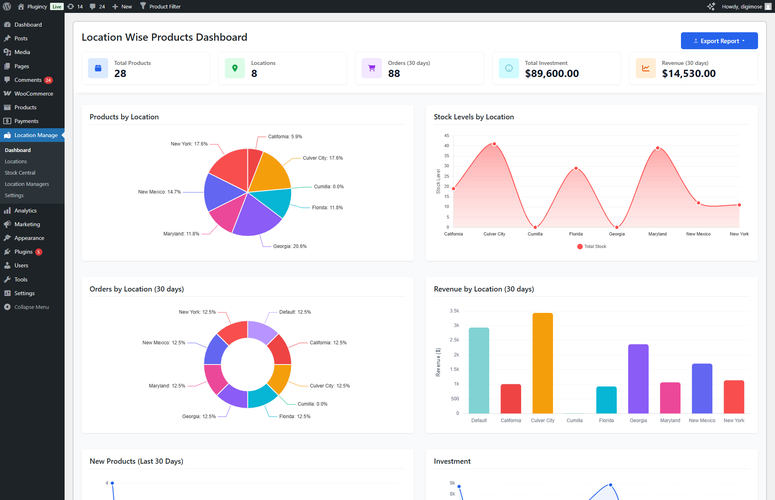Click the Total Products box icon
This screenshot has width=775, height=500.
(98, 68)
